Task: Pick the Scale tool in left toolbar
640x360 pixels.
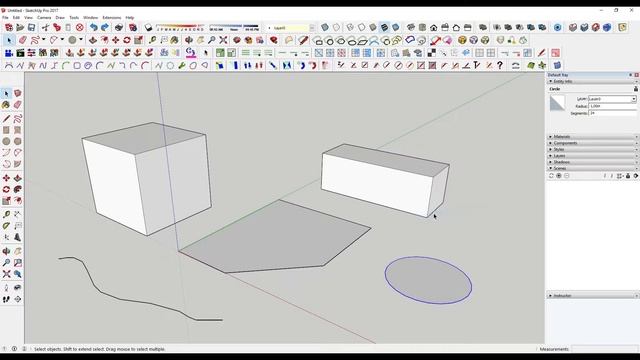Action: coord(6,201)
